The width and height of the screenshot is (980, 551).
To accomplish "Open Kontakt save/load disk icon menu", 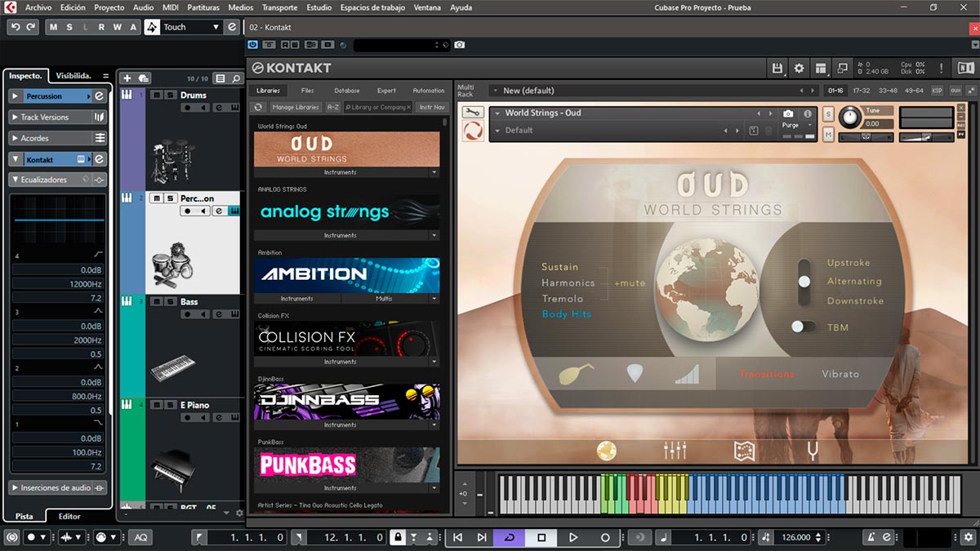I will pos(777,69).
